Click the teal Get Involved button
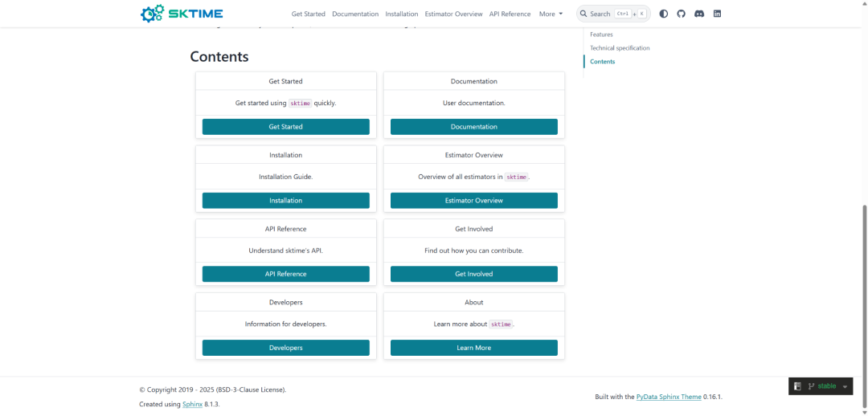The width and height of the screenshot is (868, 416). (474, 274)
